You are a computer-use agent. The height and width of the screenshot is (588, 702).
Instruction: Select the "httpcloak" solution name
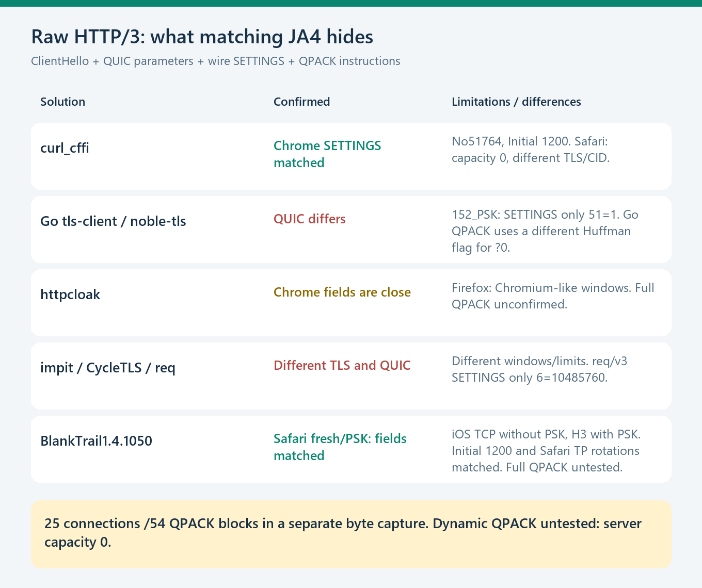(70, 295)
